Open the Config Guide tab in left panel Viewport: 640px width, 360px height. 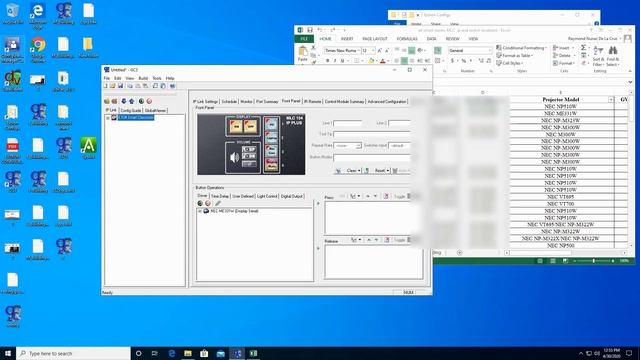point(131,110)
